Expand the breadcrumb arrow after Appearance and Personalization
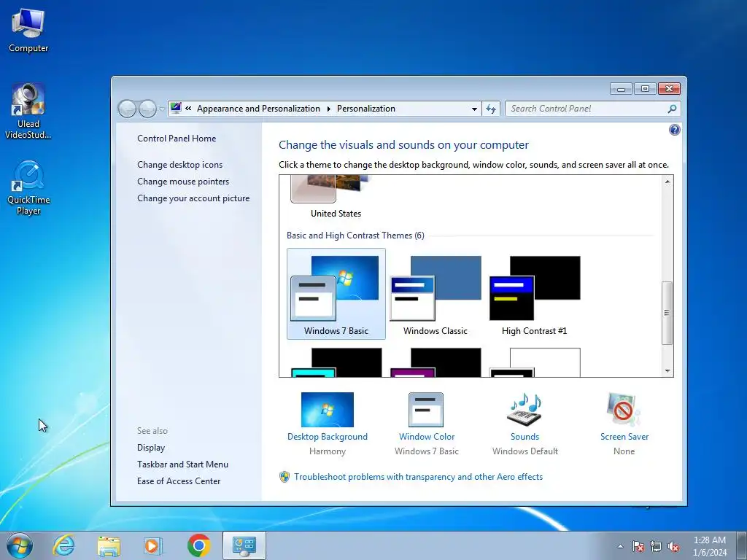 coord(329,109)
